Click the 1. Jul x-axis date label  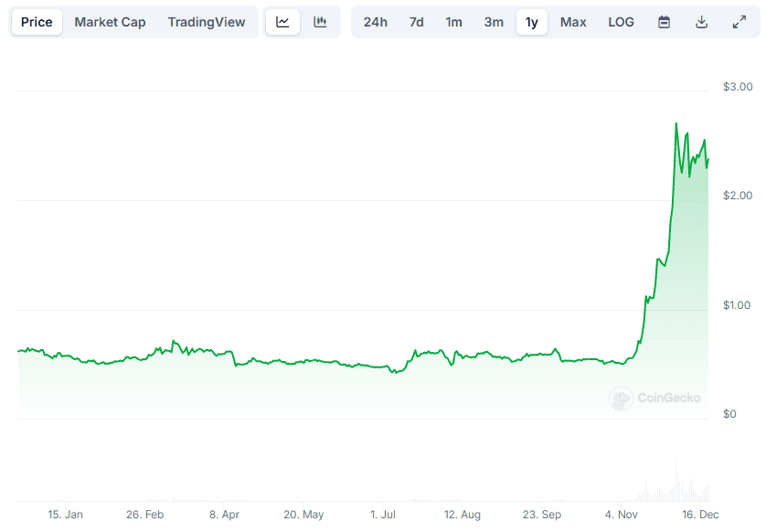[382, 515]
